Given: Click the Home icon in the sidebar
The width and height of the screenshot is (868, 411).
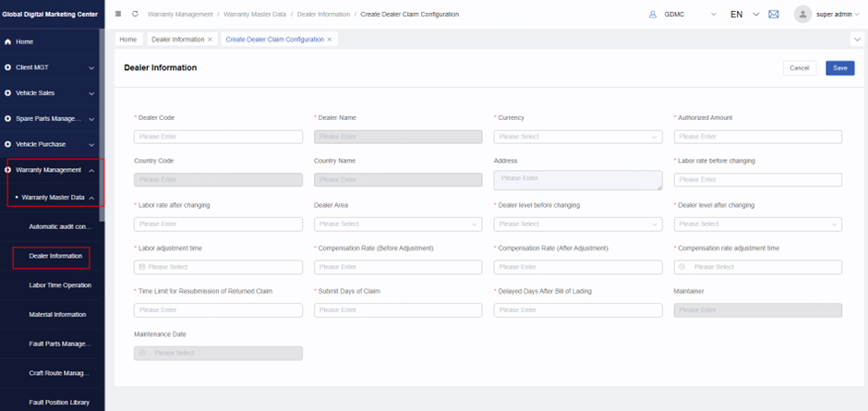Looking at the screenshot, I should (x=8, y=42).
